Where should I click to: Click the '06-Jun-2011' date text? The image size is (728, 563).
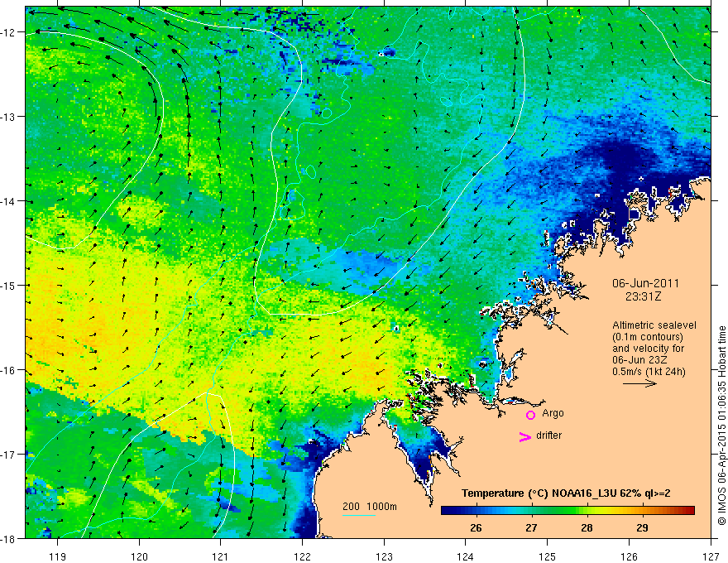pyautogui.click(x=645, y=283)
